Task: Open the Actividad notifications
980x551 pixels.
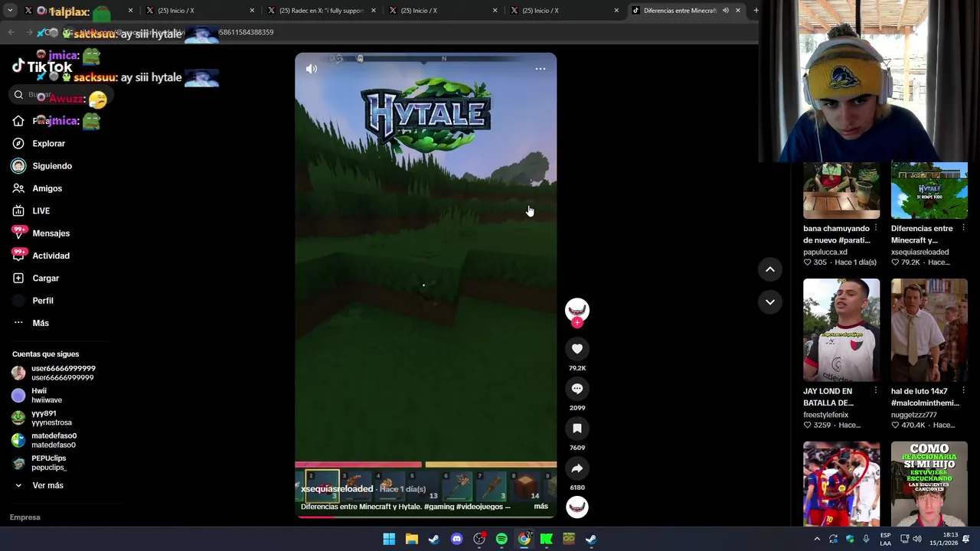Action: [41, 256]
